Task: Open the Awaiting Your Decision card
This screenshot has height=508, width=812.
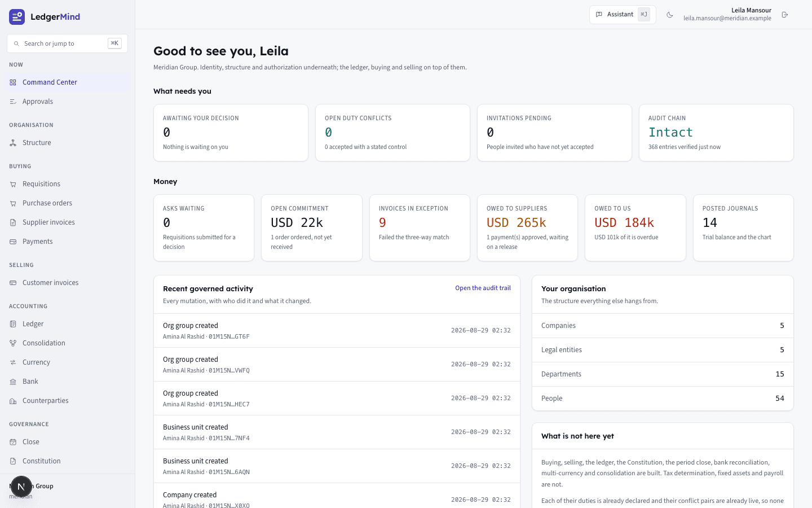Action: pyautogui.click(x=231, y=133)
